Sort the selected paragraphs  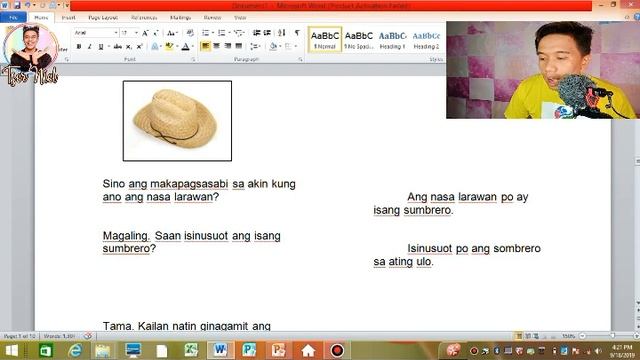point(282,33)
